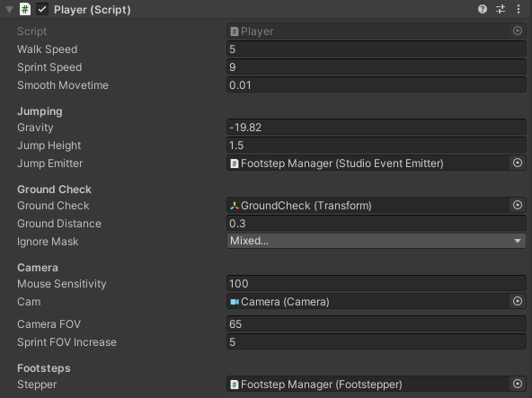
Task: Click the Mouse Sensitivity label
Action: pyautogui.click(x=62, y=284)
